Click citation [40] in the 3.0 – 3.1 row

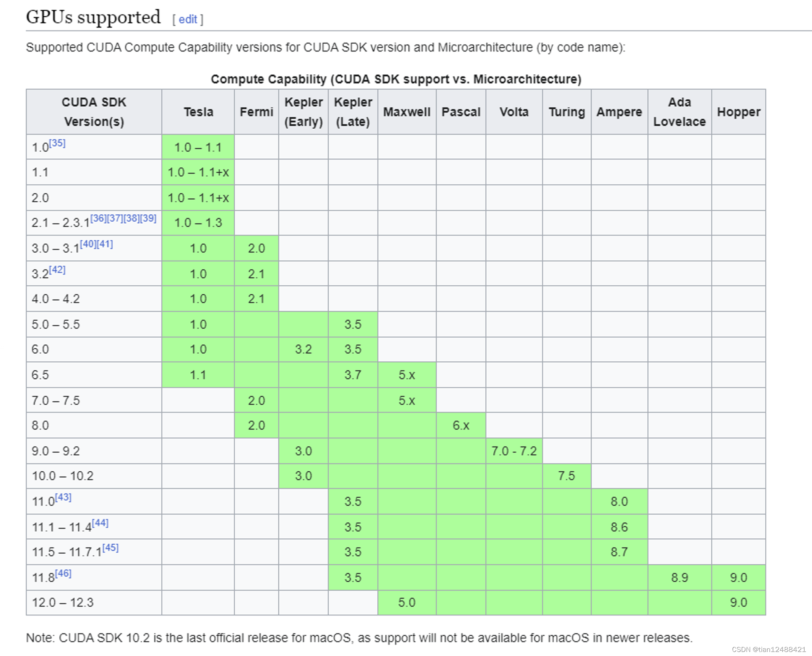(x=88, y=244)
